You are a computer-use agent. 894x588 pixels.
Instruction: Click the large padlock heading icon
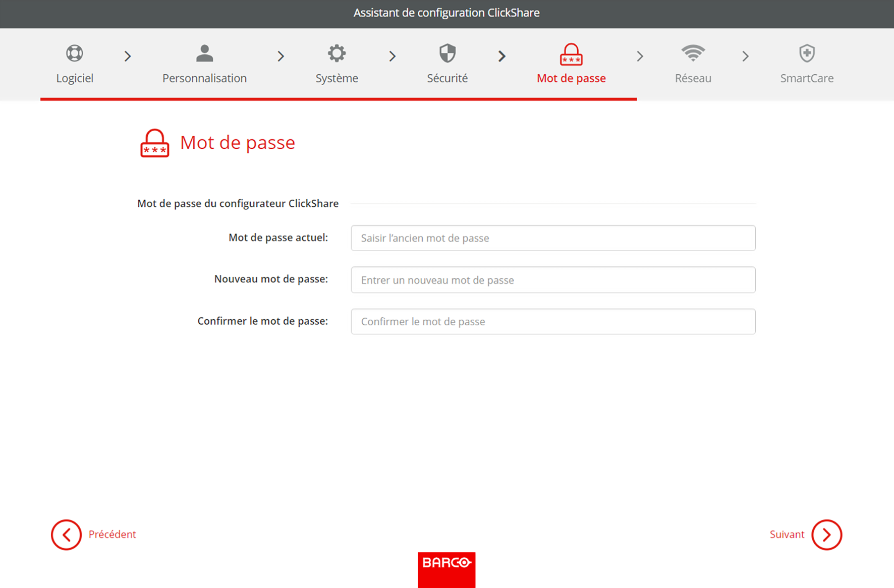tap(154, 143)
